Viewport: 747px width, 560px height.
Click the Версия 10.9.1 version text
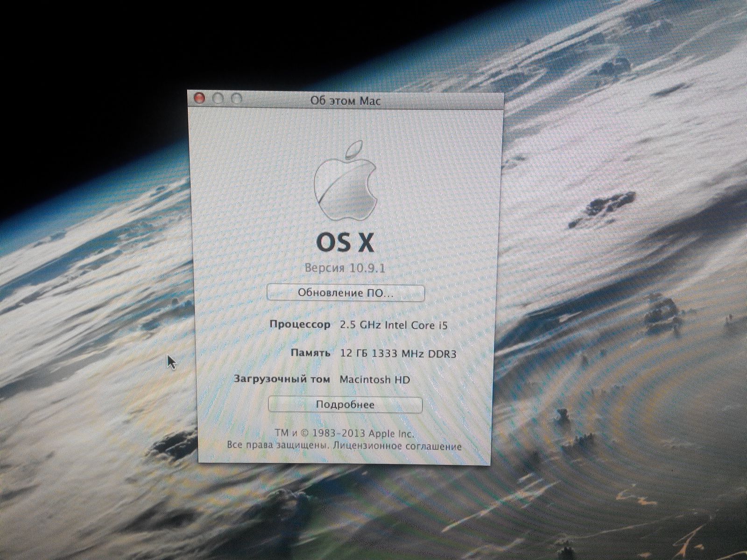(x=345, y=268)
